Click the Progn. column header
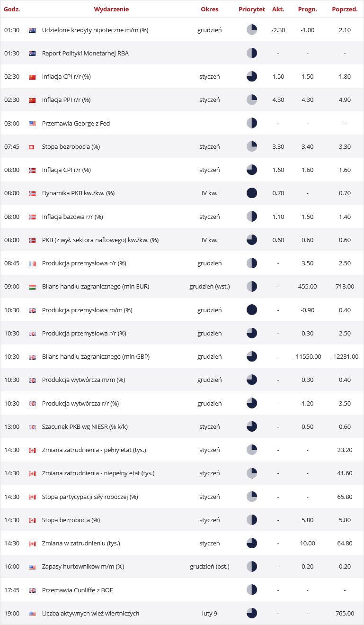364x625 pixels. [x=308, y=9]
